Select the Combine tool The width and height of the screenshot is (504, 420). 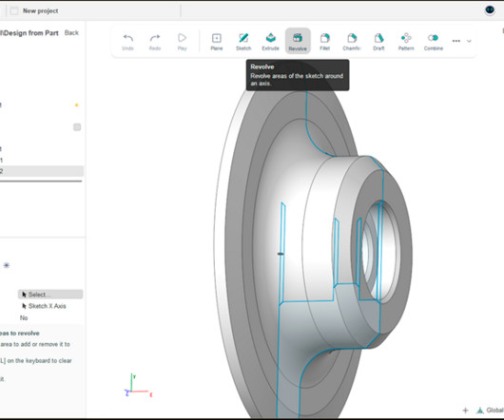click(x=434, y=42)
